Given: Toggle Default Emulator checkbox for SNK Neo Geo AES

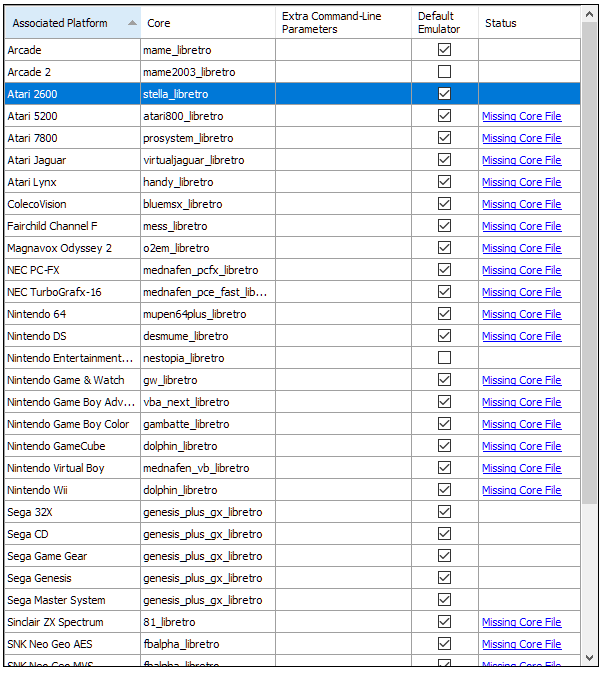Looking at the screenshot, I should pos(444,644).
